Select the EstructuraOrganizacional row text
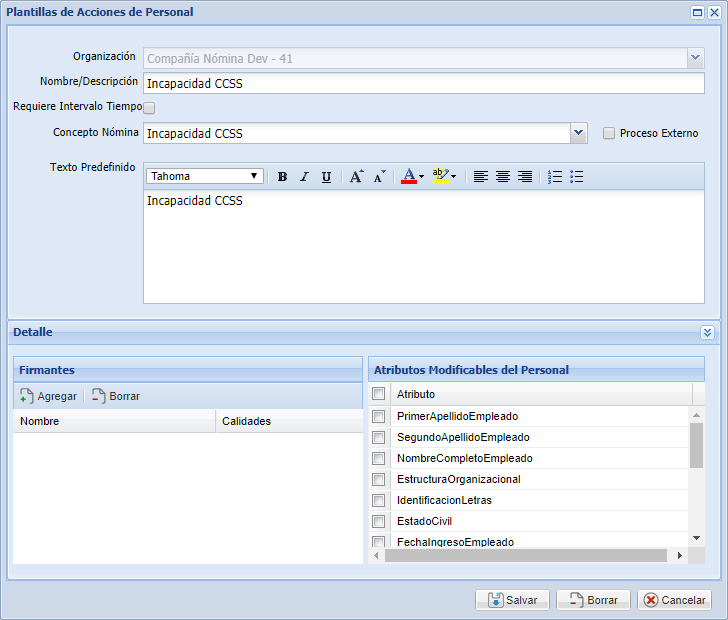This screenshot has width=728, height=620. [459, 479]
